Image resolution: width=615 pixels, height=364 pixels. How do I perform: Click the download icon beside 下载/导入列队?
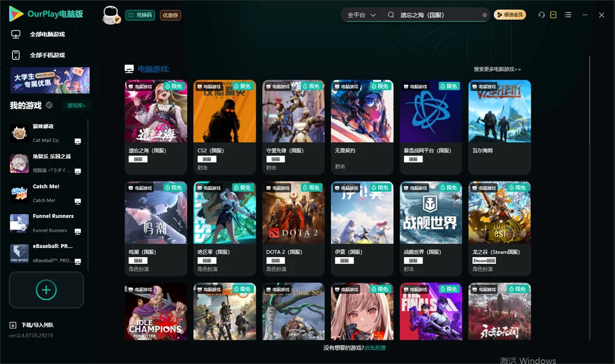click(13, 325)
